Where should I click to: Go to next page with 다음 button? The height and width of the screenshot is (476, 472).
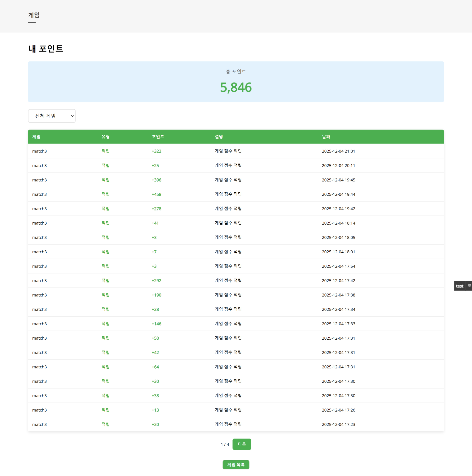241,444
